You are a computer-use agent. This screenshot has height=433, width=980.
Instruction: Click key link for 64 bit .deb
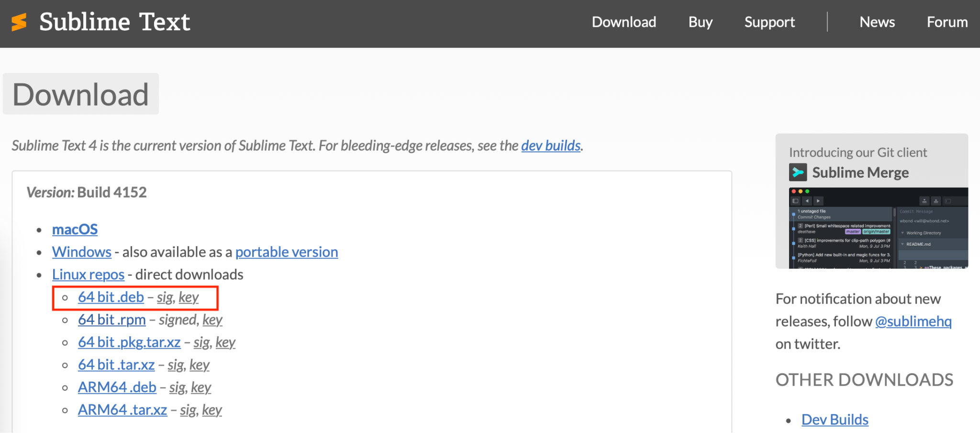(x=189, y=297)
